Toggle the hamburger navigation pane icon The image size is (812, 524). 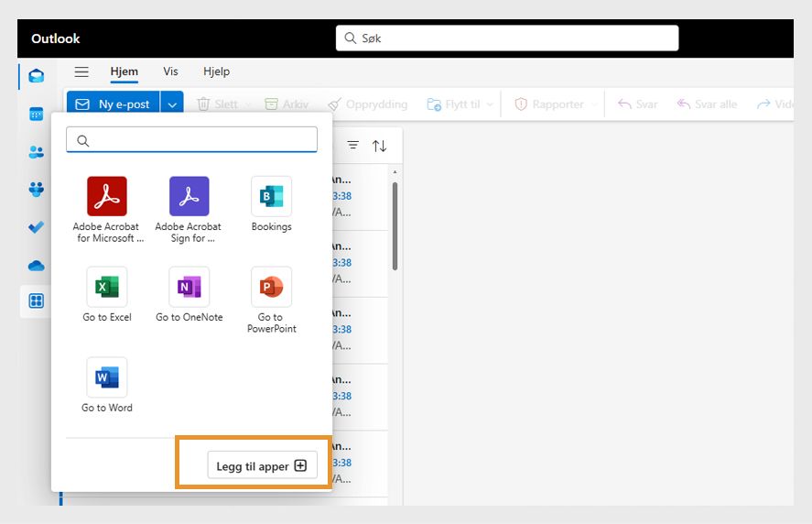click(x=81, y=71)
